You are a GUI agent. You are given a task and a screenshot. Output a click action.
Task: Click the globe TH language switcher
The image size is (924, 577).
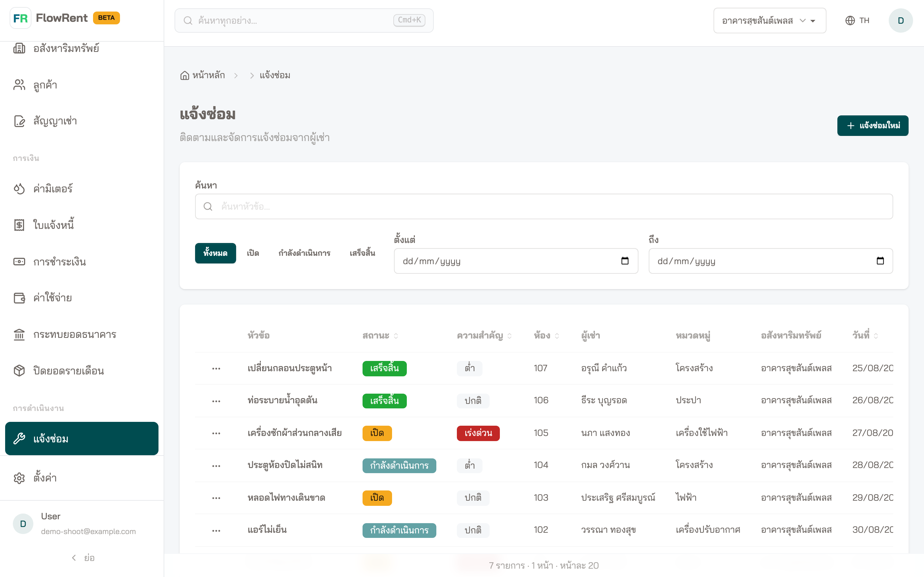click(857, 20)
